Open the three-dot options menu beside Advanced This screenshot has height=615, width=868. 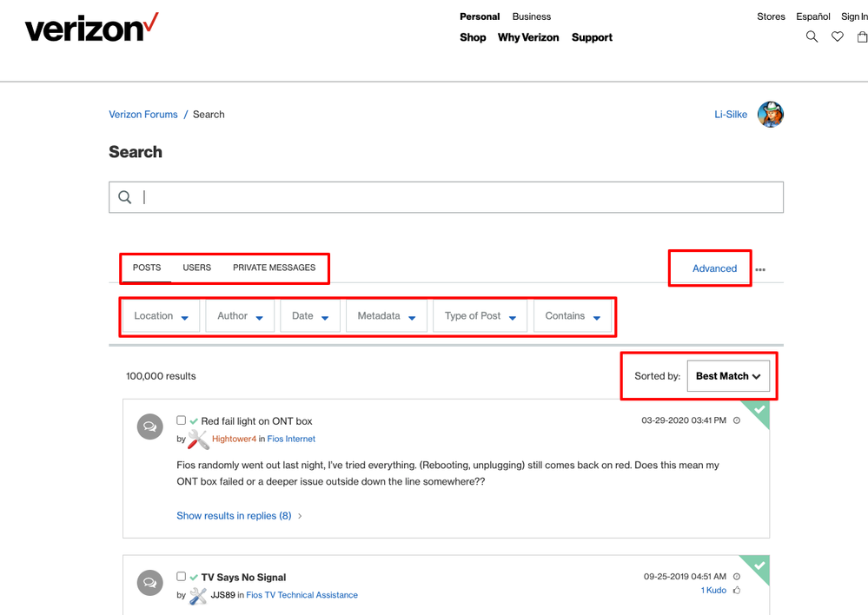(x=760, y=269)
